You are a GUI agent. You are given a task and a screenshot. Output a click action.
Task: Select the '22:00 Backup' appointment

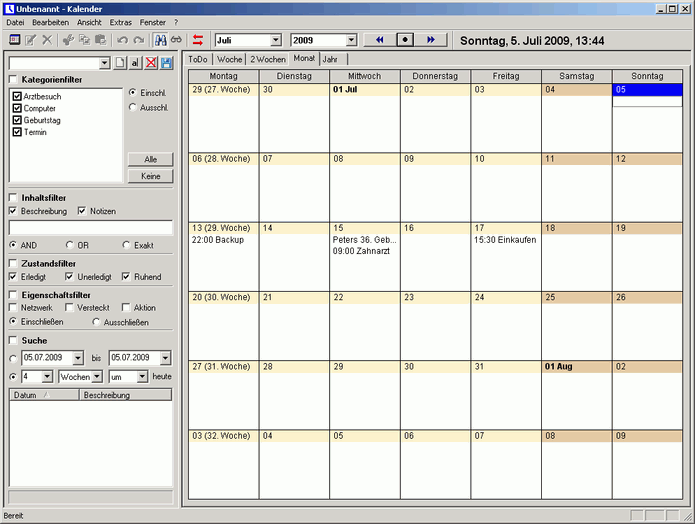pyautogui.click(x=218, y=240)
